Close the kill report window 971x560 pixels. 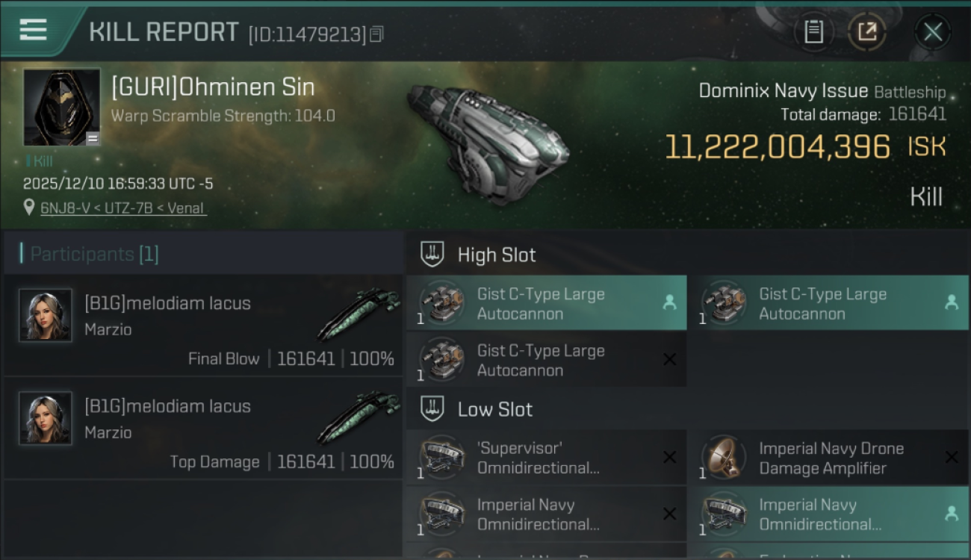(x=932, y=31)
